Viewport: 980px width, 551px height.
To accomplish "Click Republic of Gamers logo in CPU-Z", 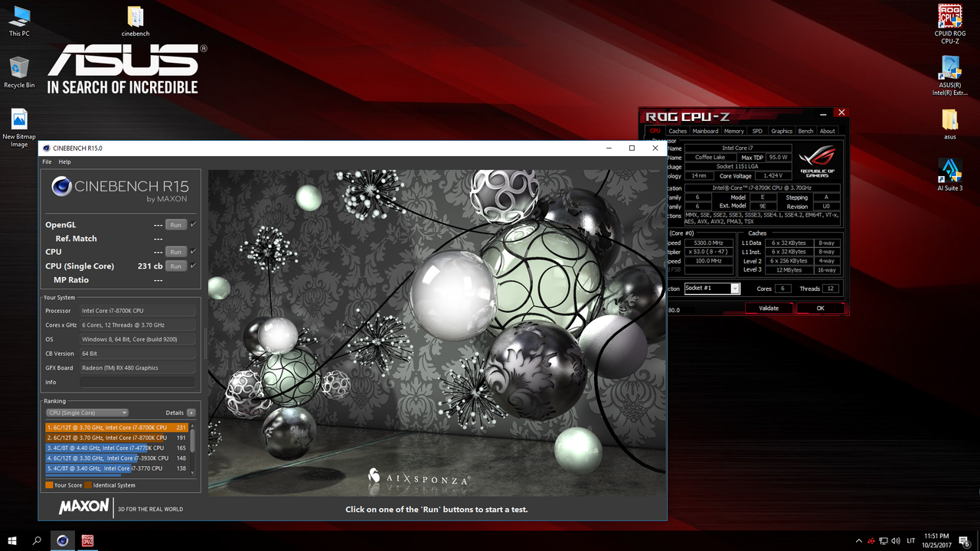I will [x=817, y=161].
